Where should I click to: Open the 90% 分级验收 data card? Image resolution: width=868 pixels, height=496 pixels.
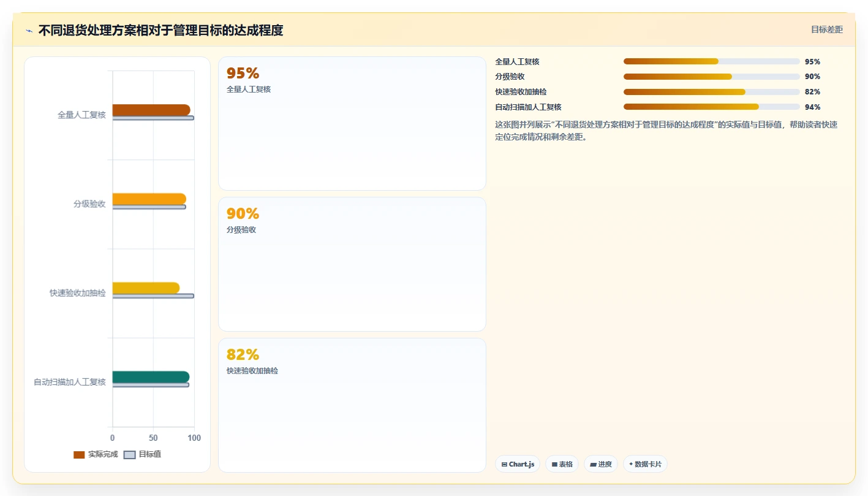click(352, 264)
